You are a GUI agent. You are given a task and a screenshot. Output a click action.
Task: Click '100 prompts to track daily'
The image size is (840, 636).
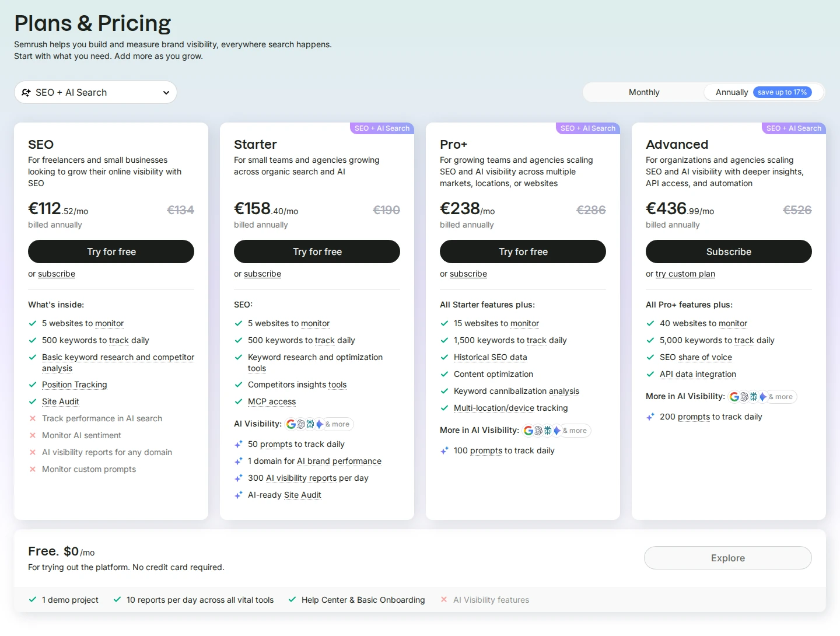[504, 450]
